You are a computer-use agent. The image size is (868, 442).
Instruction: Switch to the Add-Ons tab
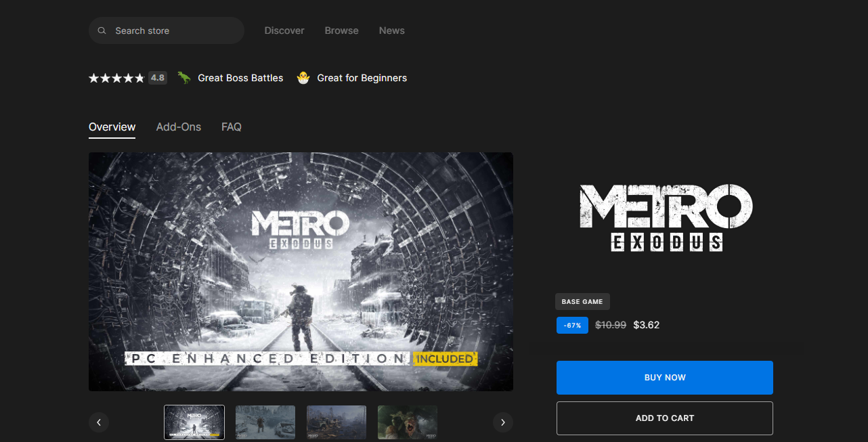tap(178, 127)
